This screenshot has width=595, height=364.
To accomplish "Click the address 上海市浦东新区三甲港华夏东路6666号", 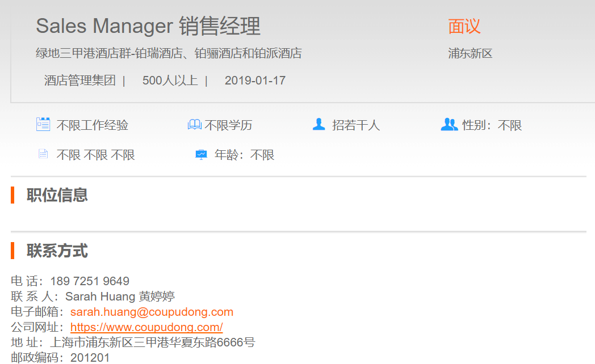I will [153, 342].
